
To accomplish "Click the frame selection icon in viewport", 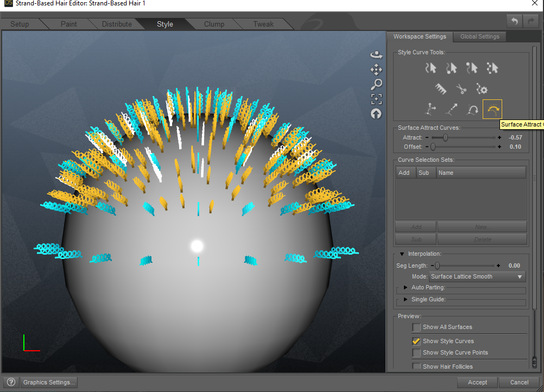I will click(376, 99).
